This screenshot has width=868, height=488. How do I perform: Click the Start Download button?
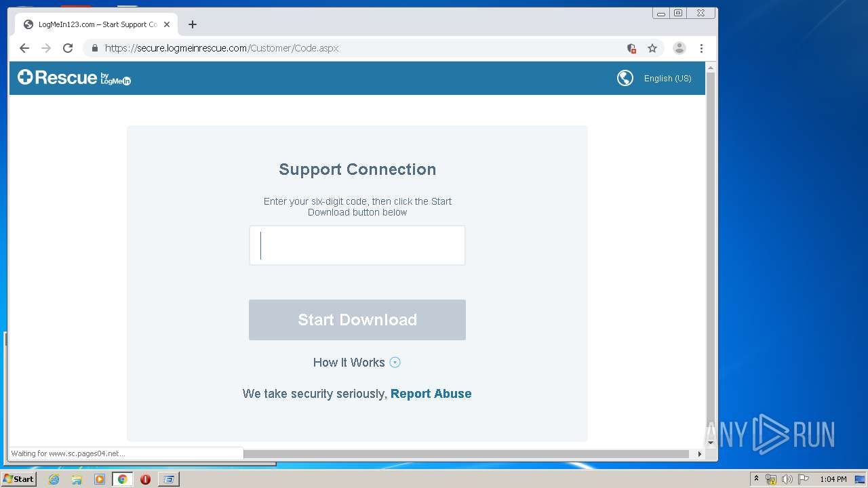(x=357, y=320)
